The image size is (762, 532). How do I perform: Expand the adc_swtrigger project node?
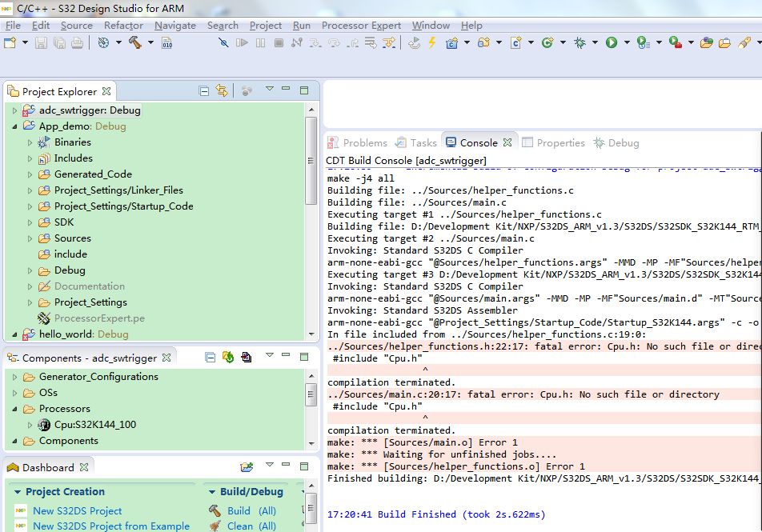coord(14,110)
